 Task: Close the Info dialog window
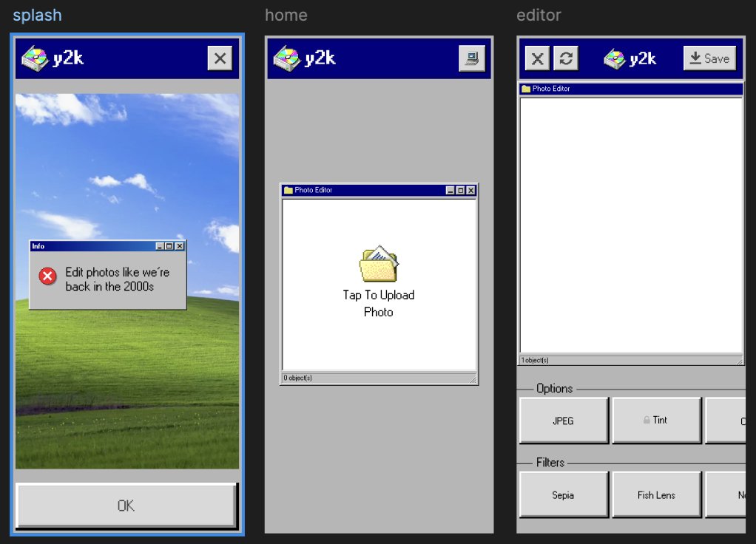tap(180, 246)
